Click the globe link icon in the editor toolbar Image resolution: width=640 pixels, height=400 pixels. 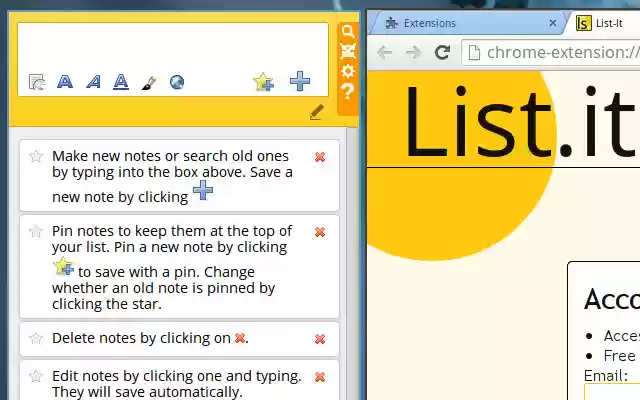click(177, 82)
